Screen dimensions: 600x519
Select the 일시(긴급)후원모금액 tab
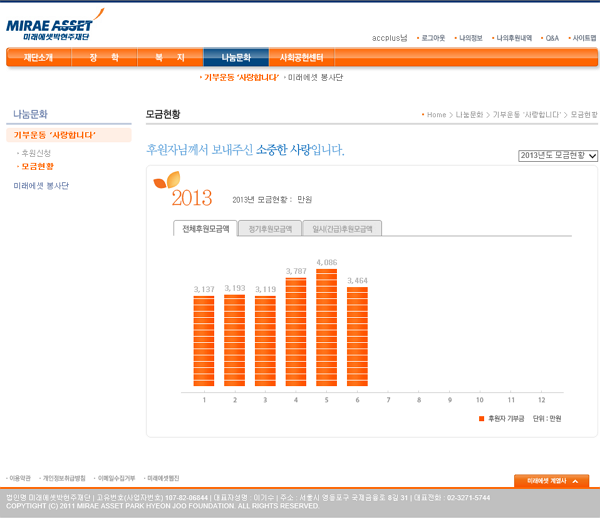coord(342,229)
